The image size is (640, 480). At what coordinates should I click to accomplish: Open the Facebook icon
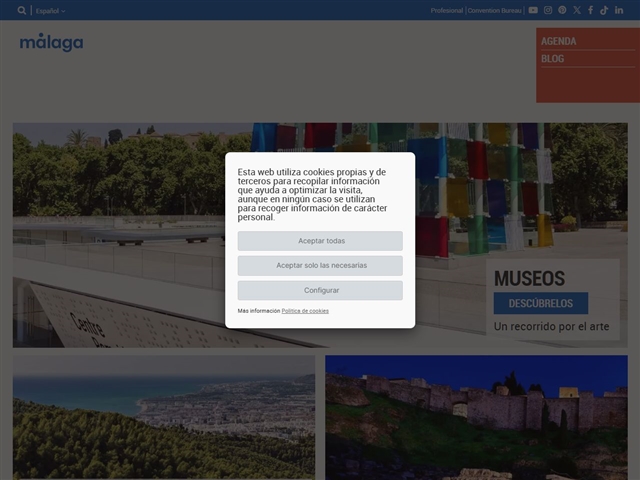click(590, 10)
